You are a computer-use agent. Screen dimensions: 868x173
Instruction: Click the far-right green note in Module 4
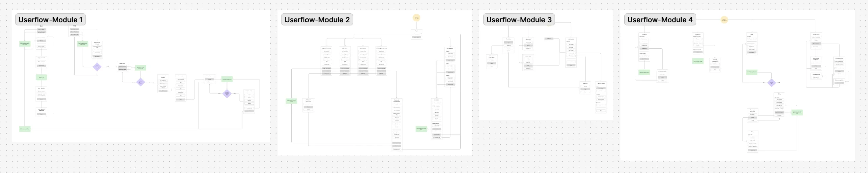click(x=797, y=112)
